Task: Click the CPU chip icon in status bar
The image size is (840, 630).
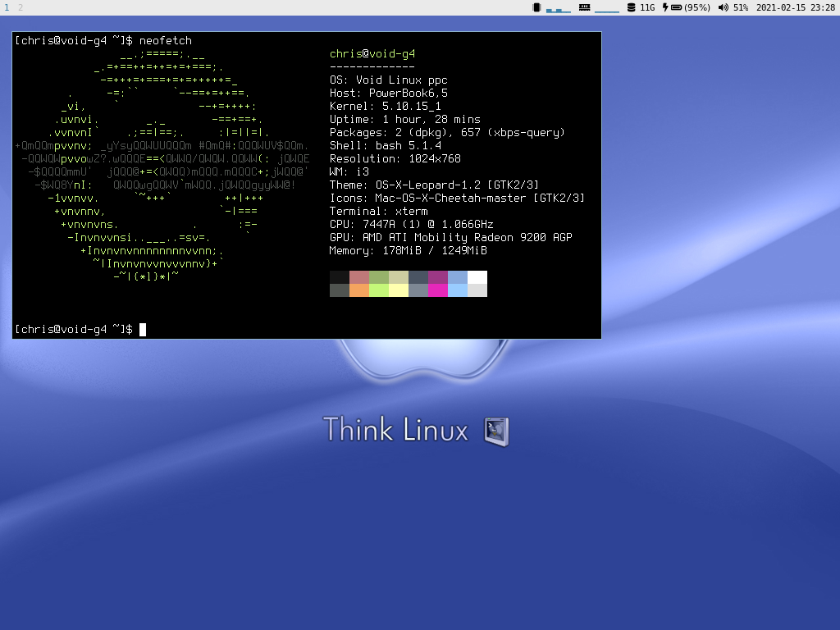Action: pos(536,7)
